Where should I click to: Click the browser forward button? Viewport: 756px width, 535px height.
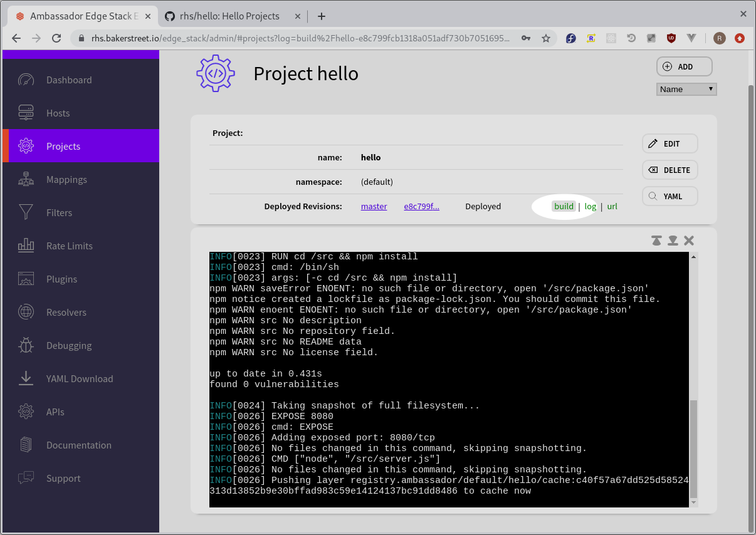36,38
